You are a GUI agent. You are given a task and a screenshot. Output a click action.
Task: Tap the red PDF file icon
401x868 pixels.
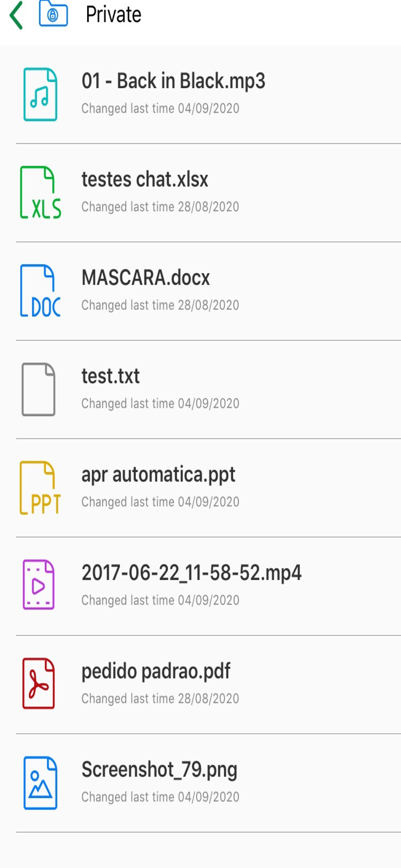click(x=38, y=683)
